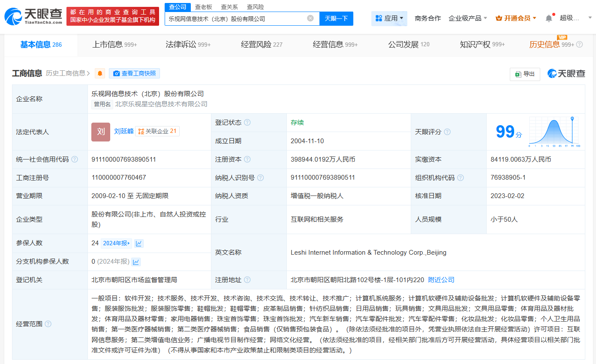This screenshot has width=596, height=364.
Task: Click the help icon next to 天眼评分
Action: [447, 132]
